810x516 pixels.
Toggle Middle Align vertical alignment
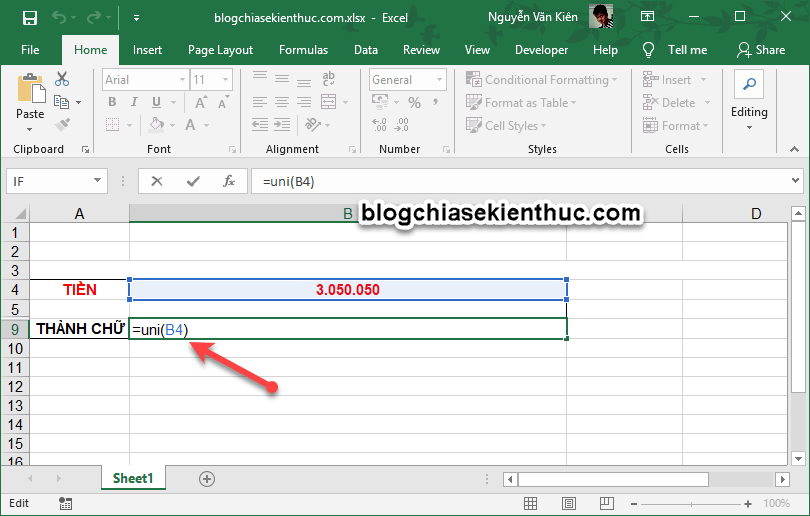(x=282, y=79)
